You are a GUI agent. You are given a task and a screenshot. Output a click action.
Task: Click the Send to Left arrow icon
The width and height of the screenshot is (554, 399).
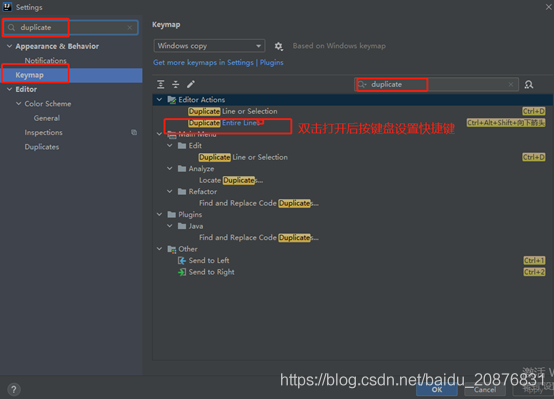182,261
